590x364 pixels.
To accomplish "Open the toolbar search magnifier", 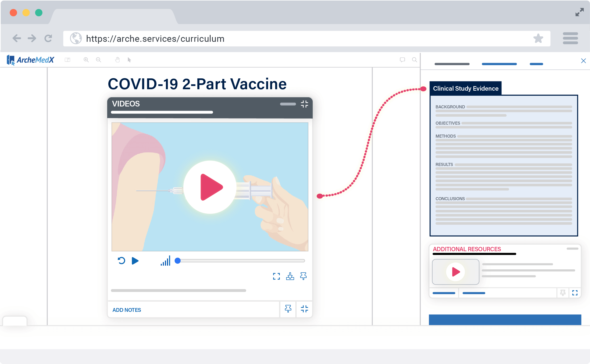I will [x=414, y=60].
